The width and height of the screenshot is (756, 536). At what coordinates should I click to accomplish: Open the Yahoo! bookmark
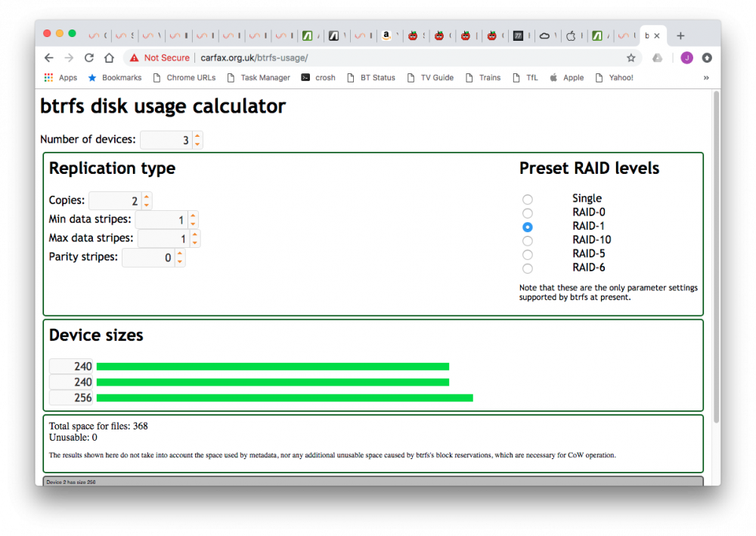614,78
